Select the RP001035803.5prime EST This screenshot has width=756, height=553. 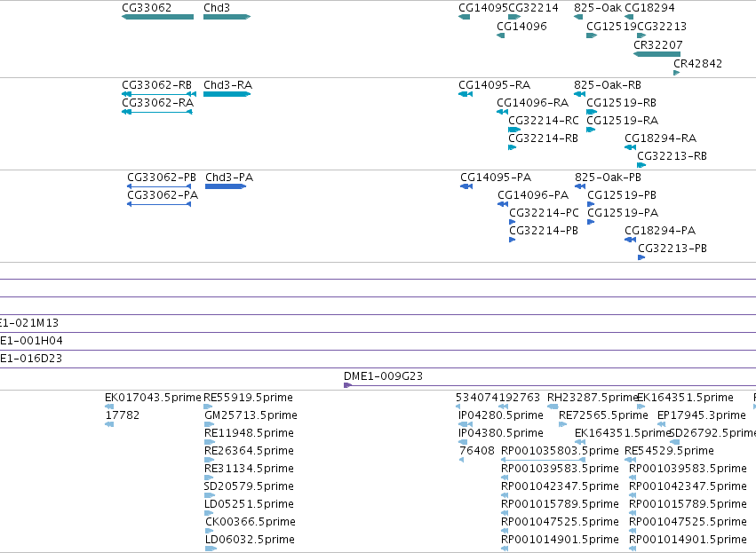coord(544,460)
